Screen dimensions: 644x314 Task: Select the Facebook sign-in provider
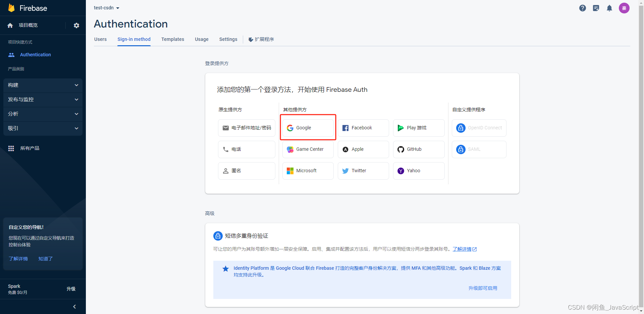363,128
